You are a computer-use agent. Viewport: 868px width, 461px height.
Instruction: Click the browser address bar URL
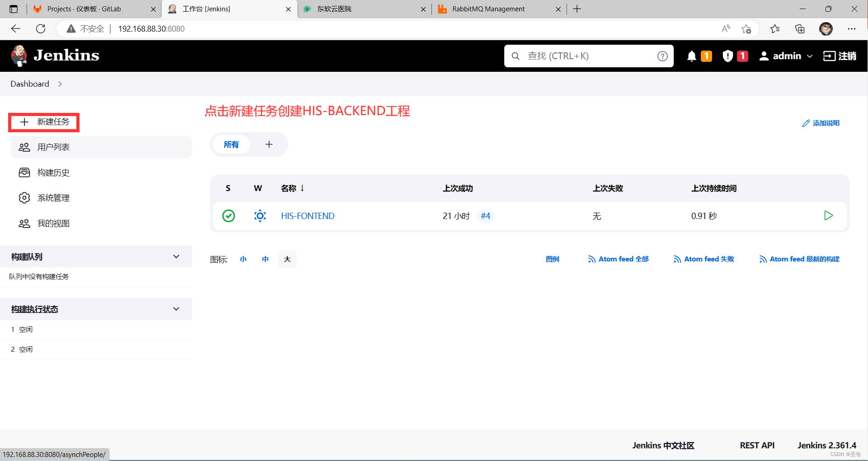click(x=151, y=29)
